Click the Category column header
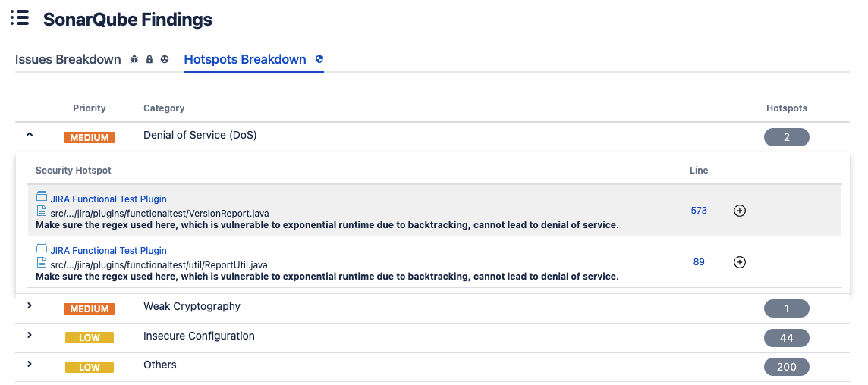This screenshot has height=385, width=868. (x=164, y=108)
